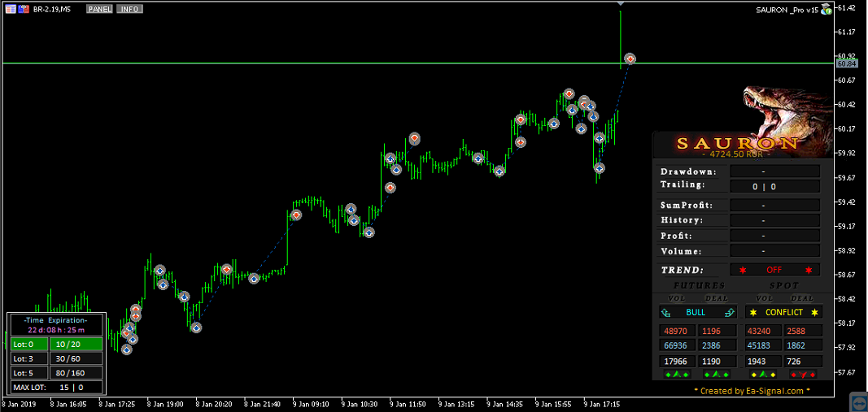Open the Created by Ea-Signal.com link

(752, 391)
